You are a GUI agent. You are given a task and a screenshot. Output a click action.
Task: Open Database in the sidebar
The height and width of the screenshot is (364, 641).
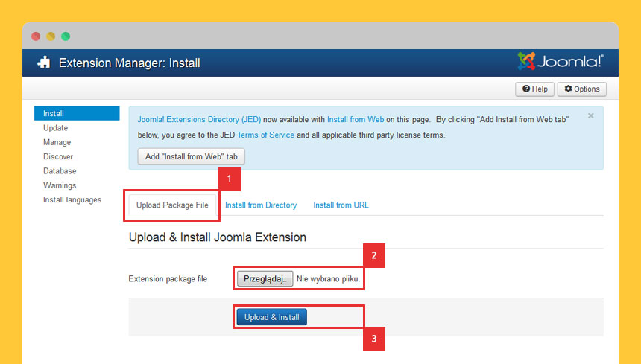[60, 171]
